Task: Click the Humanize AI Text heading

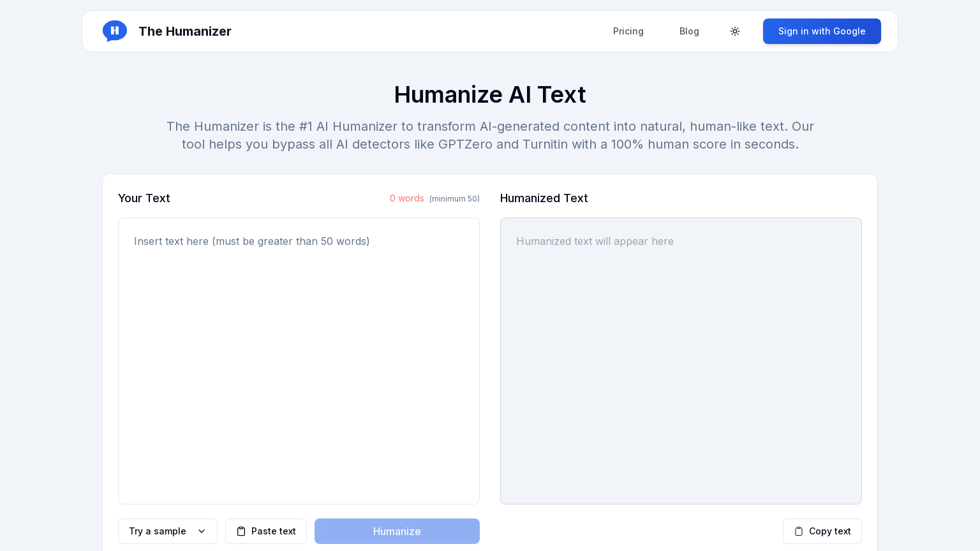Action: (x=490, y=94)
